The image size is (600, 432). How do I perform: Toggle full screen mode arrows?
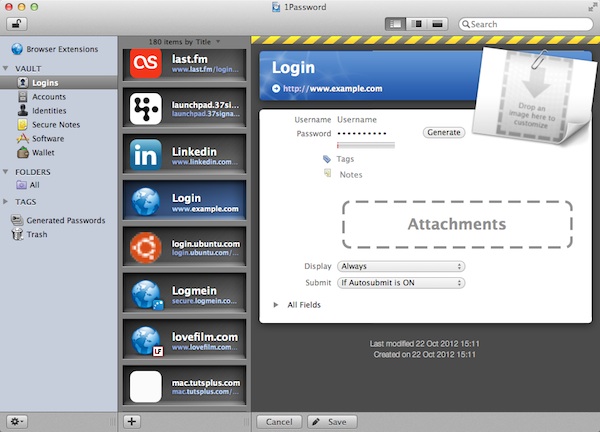592,7
